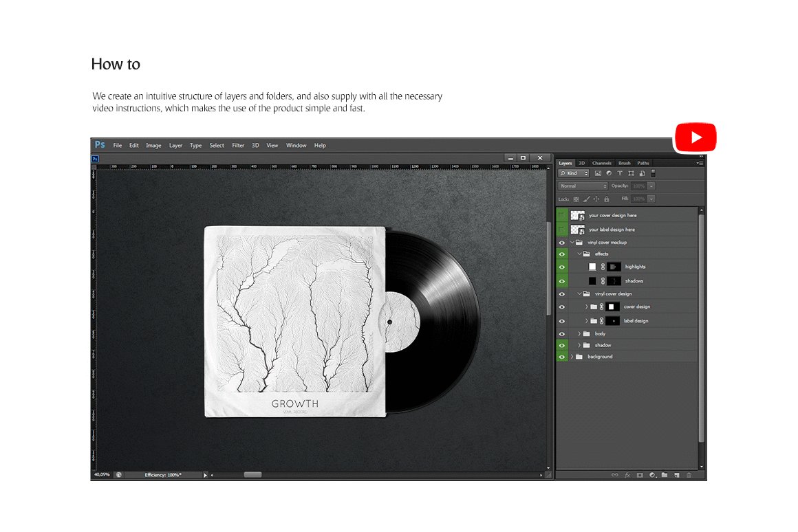
Task: Open the Opacity dropdown arrow
Action: tap(651, 186)
